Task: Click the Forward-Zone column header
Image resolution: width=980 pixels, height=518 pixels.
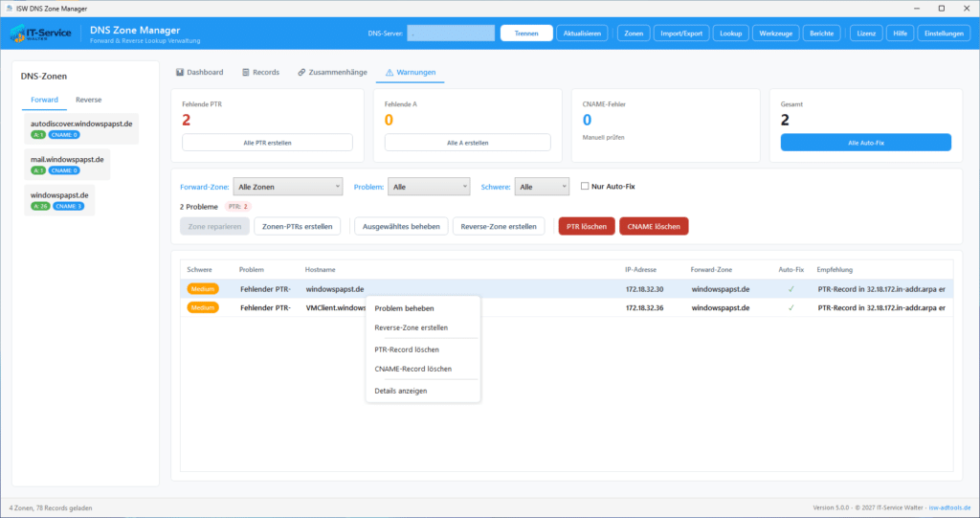Action: (711, 270)
